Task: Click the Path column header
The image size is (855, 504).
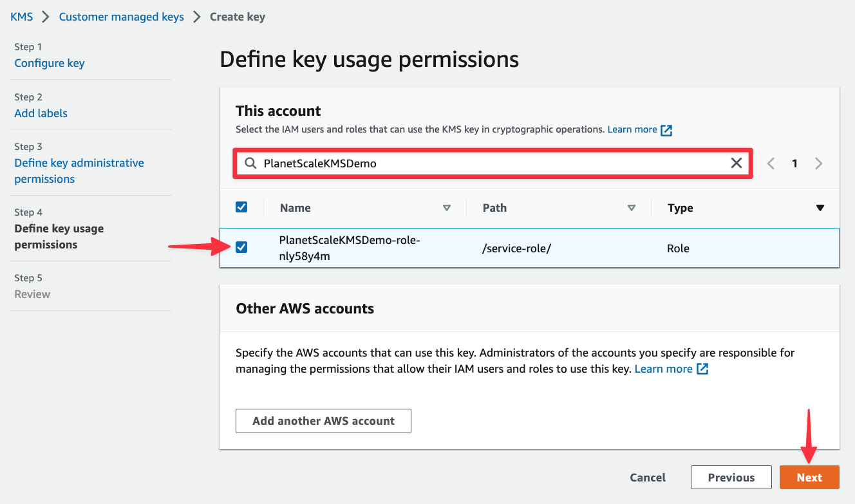Action: pyautogui.click(x=494, y=208)
